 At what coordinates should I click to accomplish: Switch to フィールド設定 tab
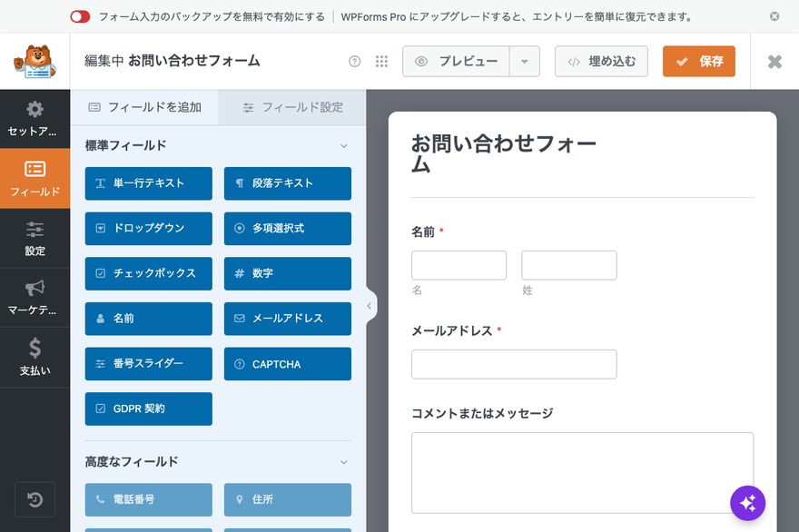click(292, 107)
